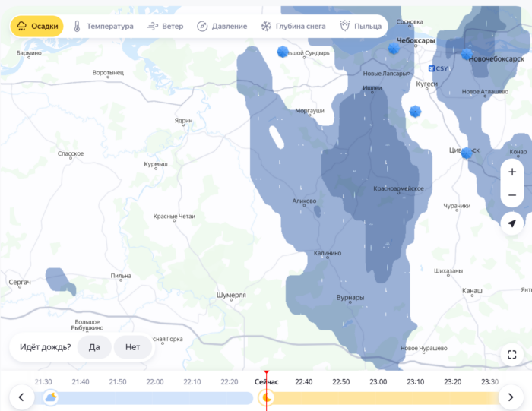Switch to the Температура layer
Viewport: 532px width, 411px height.
click(x=103, y=26)
